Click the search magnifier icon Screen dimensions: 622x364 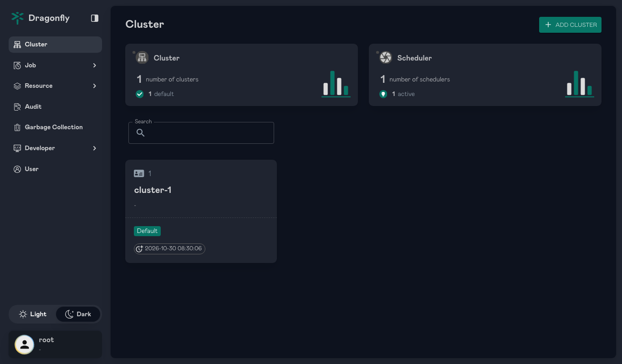coord(141,133)
